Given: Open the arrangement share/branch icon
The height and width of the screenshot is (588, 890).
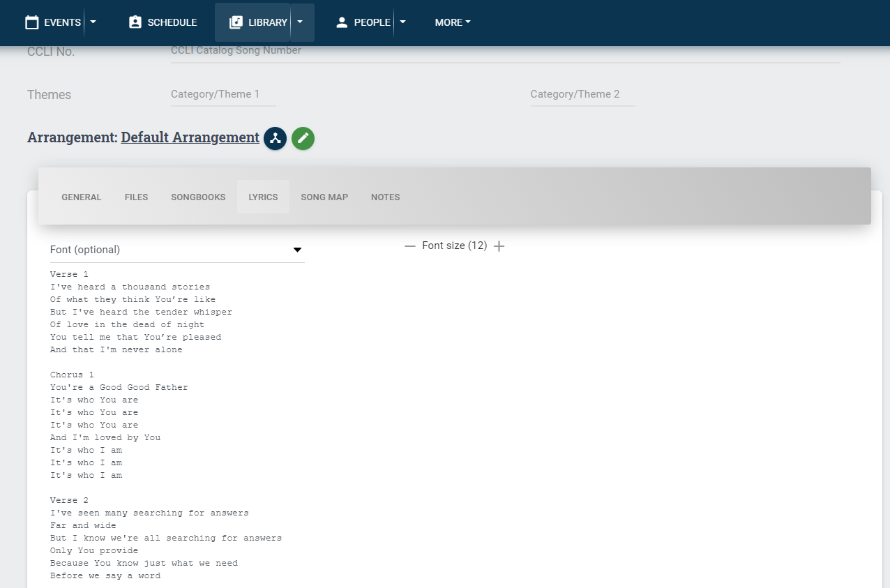Looking at the screenshot, I should click(x=276, y=138).
